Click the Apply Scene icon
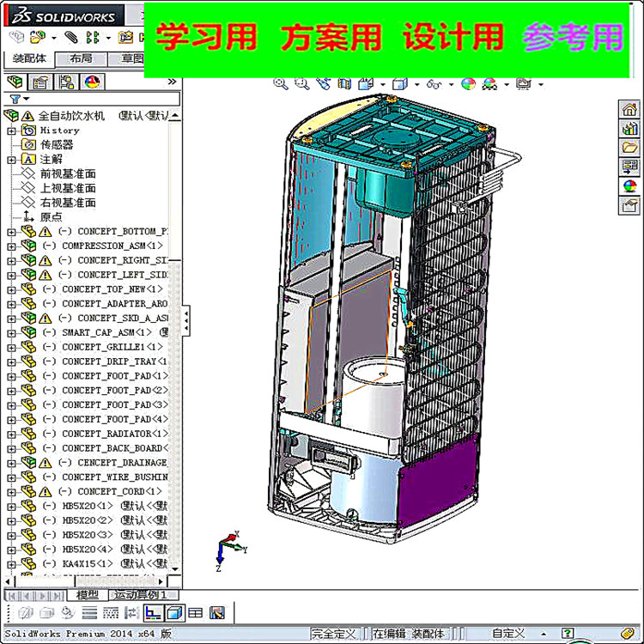The image size is (644, 644). [x=489, y=84]
